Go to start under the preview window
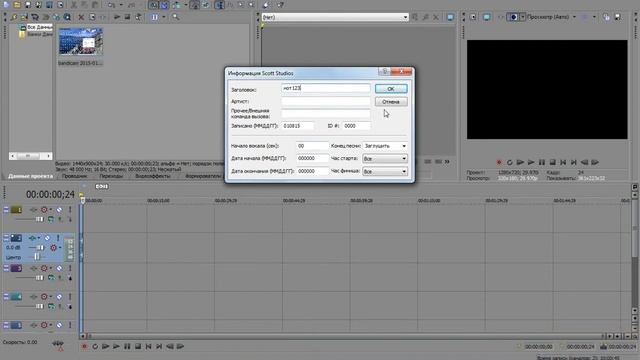Screen dimensions: 640x360 563,162
